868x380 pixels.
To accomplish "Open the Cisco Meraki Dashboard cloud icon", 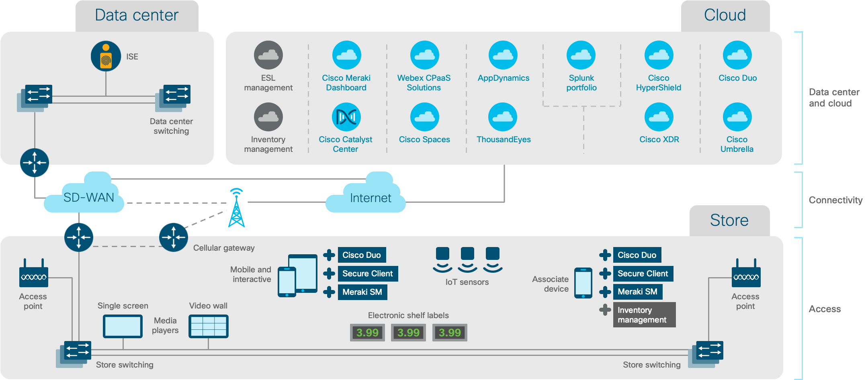I will click(x=346, y=55).
